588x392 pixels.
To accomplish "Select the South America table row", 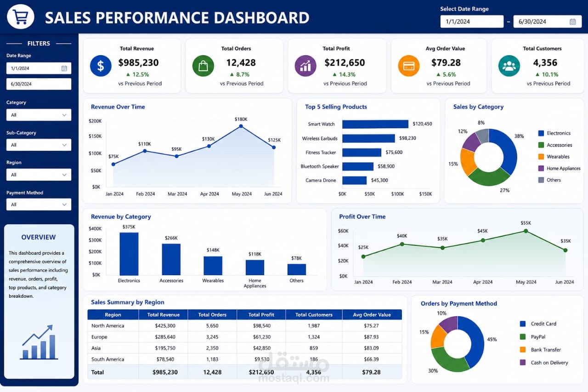I will click(245, 359).
